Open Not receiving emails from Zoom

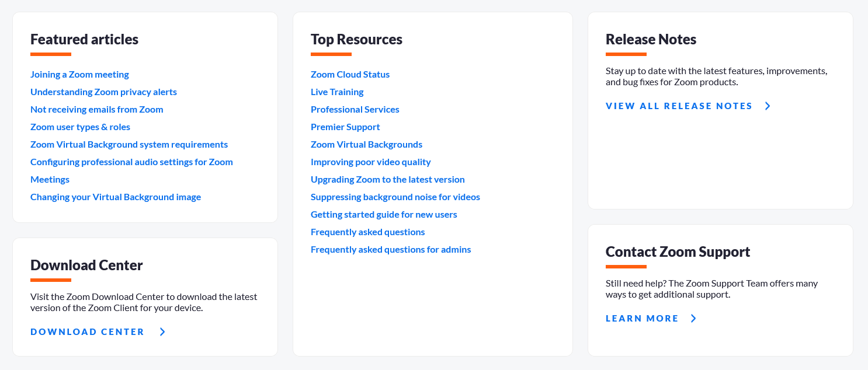(x=96, y=109)
